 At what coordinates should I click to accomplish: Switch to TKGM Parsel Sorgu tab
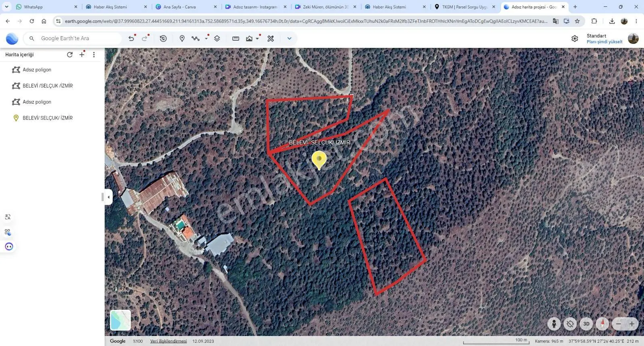pos(465,7)
